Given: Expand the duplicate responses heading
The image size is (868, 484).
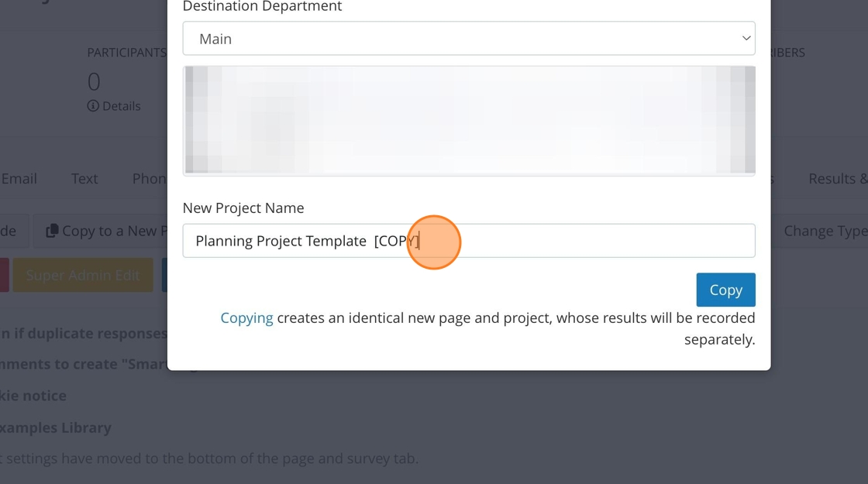Looking at the screenshot, I should [x=84, y=334].
